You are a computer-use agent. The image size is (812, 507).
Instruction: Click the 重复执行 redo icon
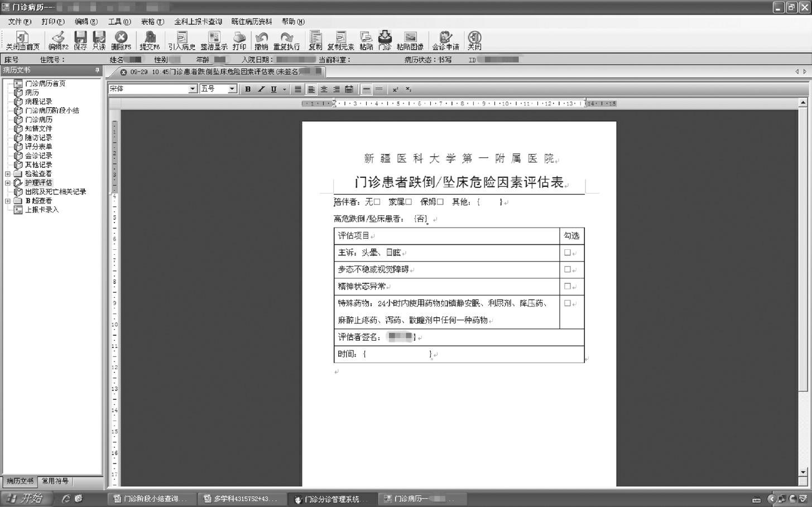(286, 41)
